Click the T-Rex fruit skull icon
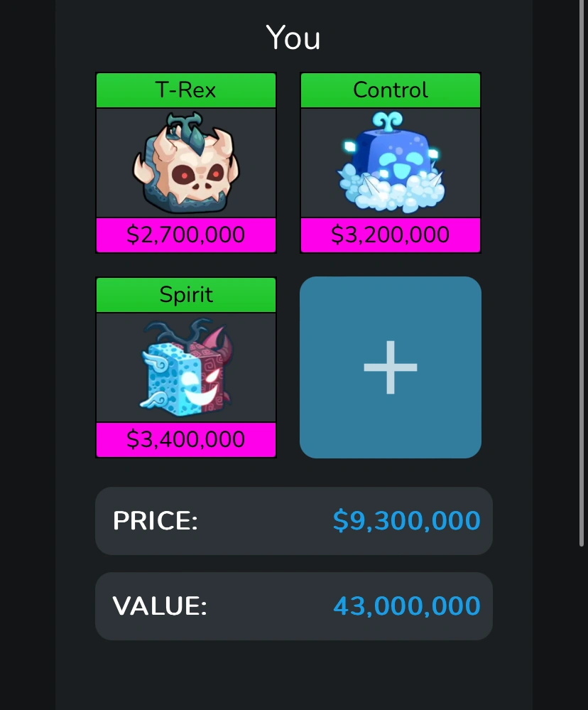588x710 pixels. click(186, 163)
